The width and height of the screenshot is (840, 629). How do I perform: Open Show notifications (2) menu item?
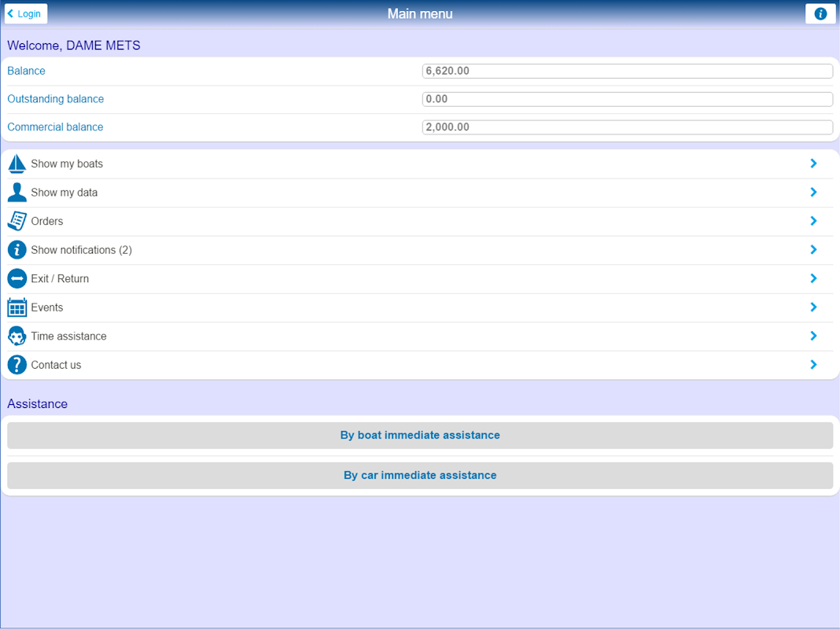420,250
